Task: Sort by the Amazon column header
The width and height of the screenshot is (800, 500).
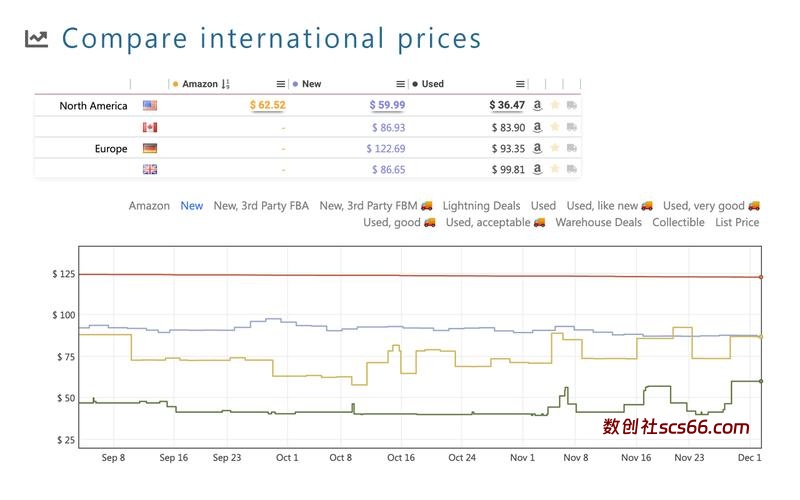Action: (x=200, y=84)
